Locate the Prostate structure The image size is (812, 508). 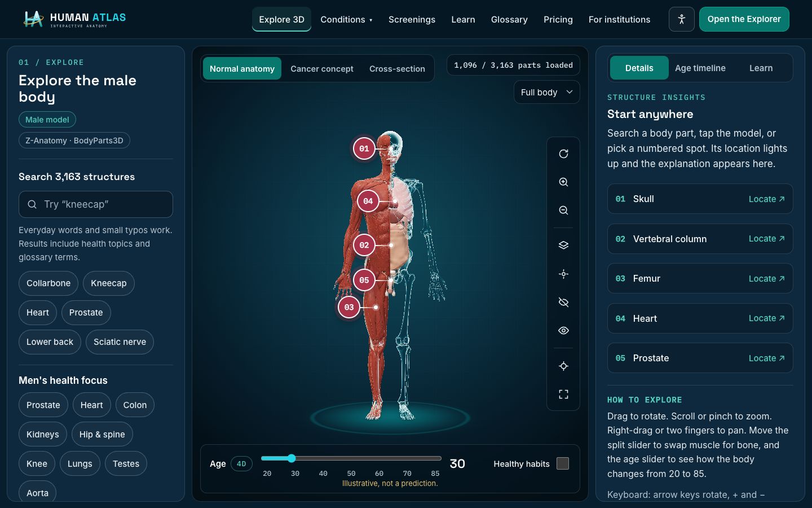click(766, 358)
